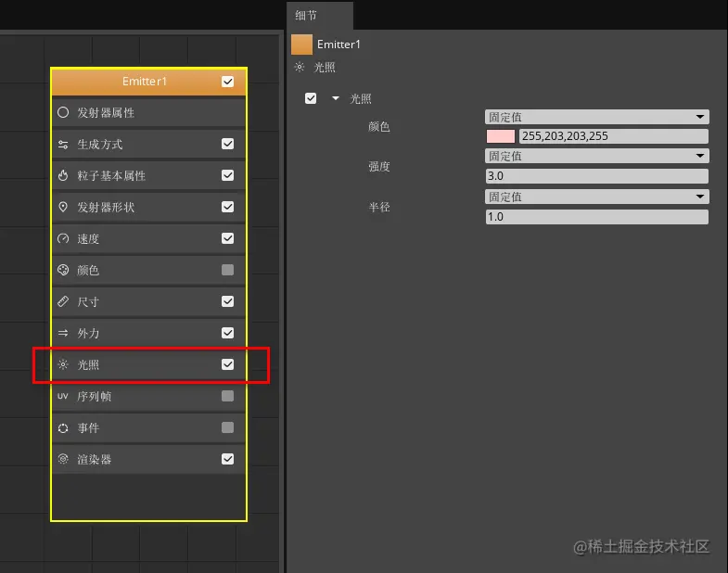Uncheck the 发射器形状 checkbox
This screenshot has width=728, height=573.
(x=227, y=207)
